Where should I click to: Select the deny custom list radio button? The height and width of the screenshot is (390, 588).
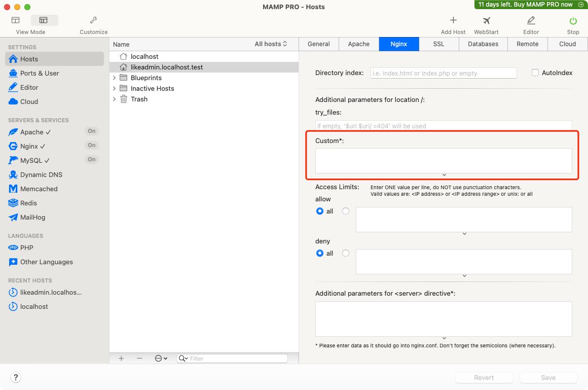[346, 253]
